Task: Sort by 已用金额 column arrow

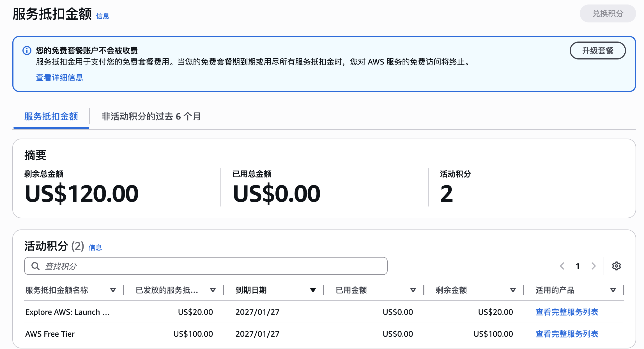Action: coord(413,290)
